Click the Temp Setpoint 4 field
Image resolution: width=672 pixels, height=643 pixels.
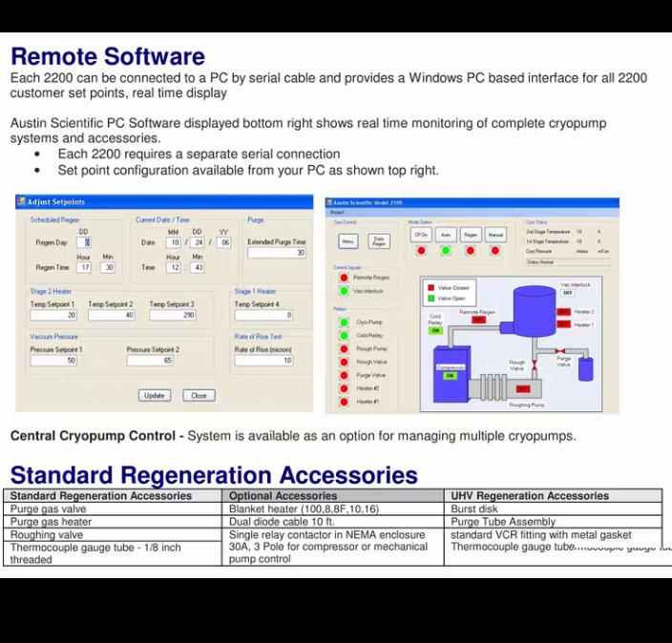click(263, 315)
